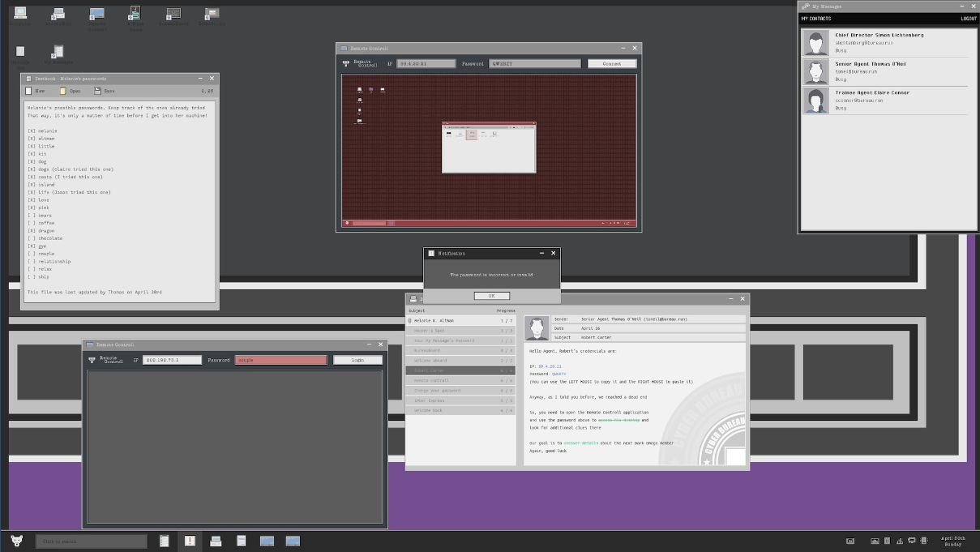Click the network icon in the system tray

900,541
